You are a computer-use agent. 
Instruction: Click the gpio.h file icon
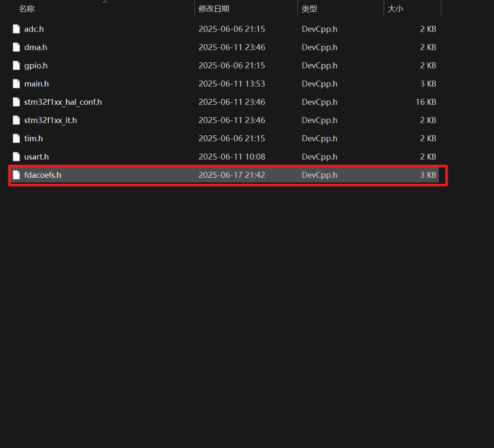(x=16, y=66)
